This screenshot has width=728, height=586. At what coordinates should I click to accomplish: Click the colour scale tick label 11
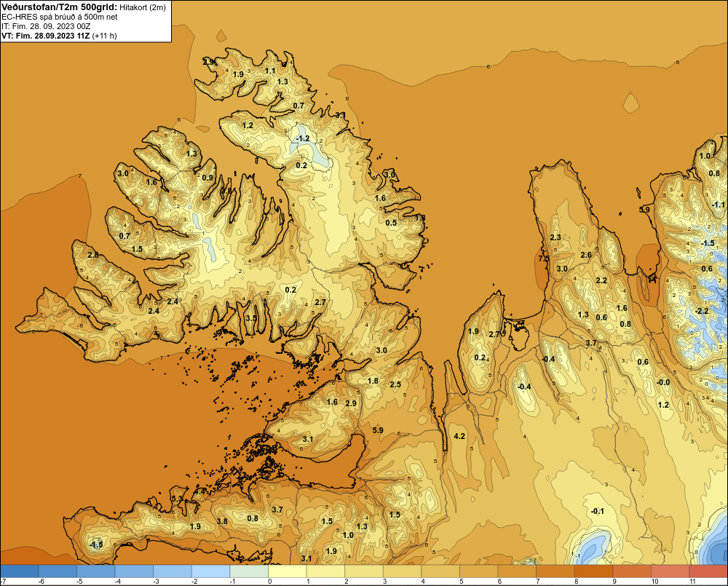pyautogui.click(x=693, y=582)
